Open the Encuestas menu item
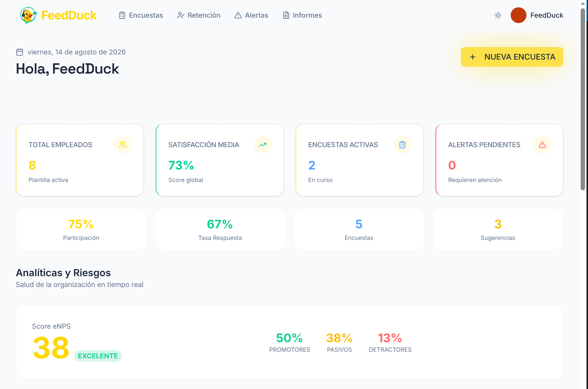Screen dimensions: 588x389 point(141,15)
